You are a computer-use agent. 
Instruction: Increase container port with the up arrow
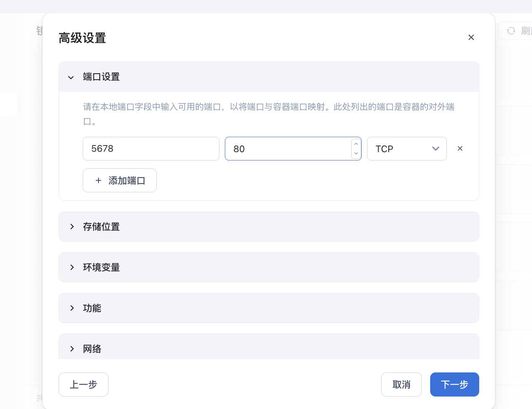356,144
